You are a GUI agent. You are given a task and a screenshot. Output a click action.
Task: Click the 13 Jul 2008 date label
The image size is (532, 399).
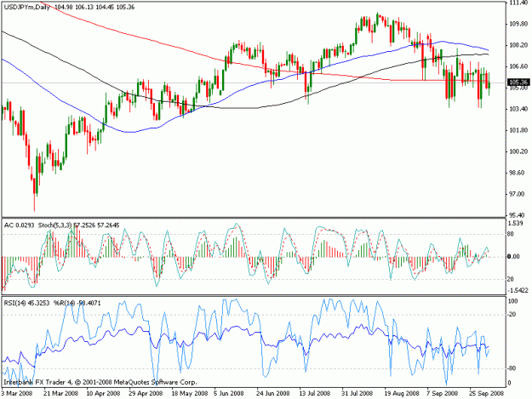[314, 393]
